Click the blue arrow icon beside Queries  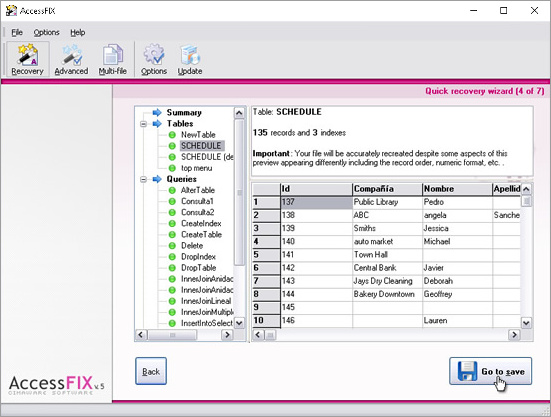point(157,179)
